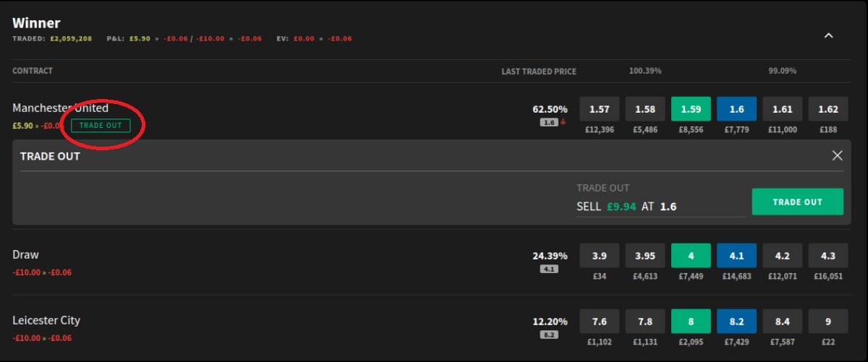Click Leicester City price 9 box
This screenshot has width=868, height=362.
(x=827, y=321)
